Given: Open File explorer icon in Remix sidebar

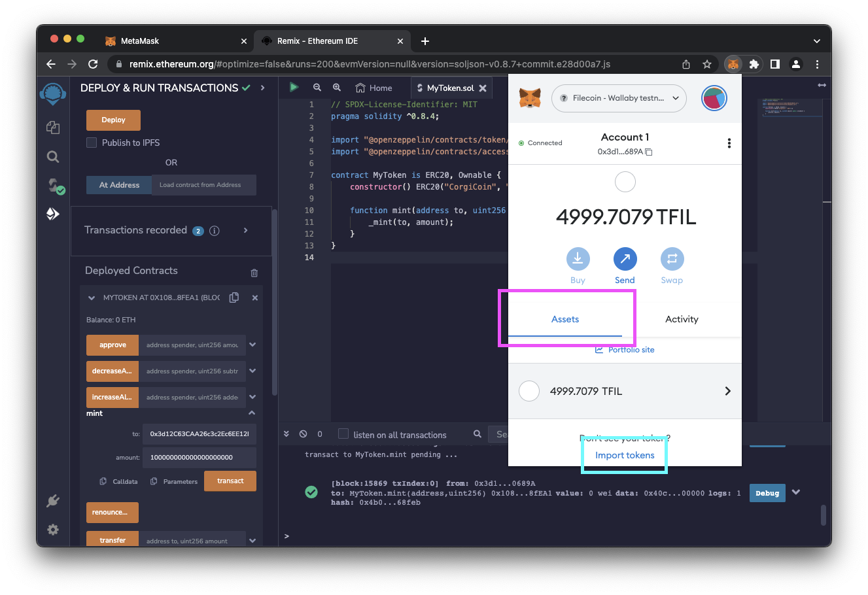Looking at the screenshot, I should pyautogui.click(x=53, y=127).
